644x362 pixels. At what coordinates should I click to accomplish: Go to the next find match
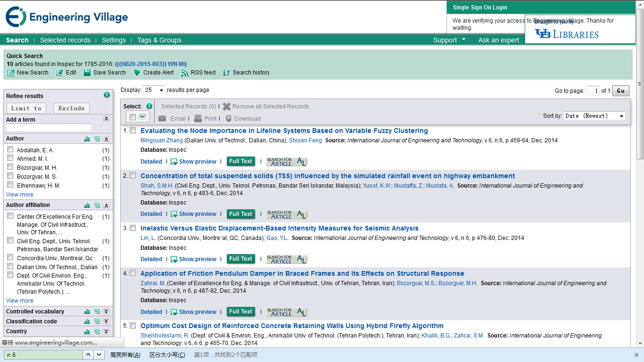(x=99, y=354)
